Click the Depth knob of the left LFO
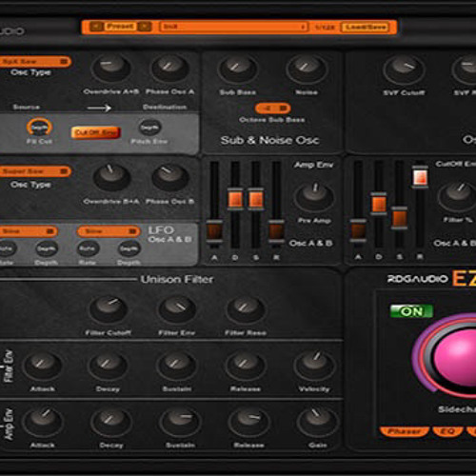The image size is (476, 476). click(x=47, y=248)
